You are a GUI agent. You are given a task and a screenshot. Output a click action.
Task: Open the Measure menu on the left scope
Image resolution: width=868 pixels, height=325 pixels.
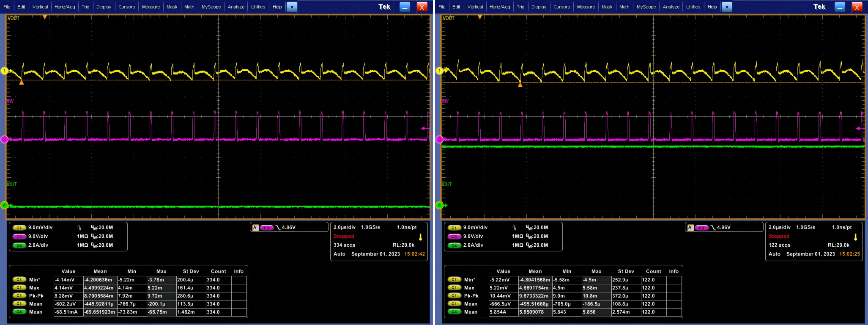pyautogui.click(x=151, y=7)
